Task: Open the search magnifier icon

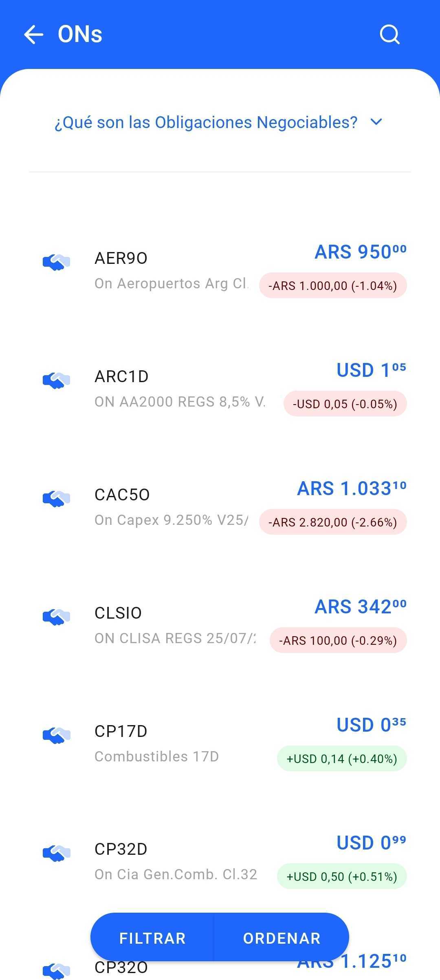Action: 389,34
